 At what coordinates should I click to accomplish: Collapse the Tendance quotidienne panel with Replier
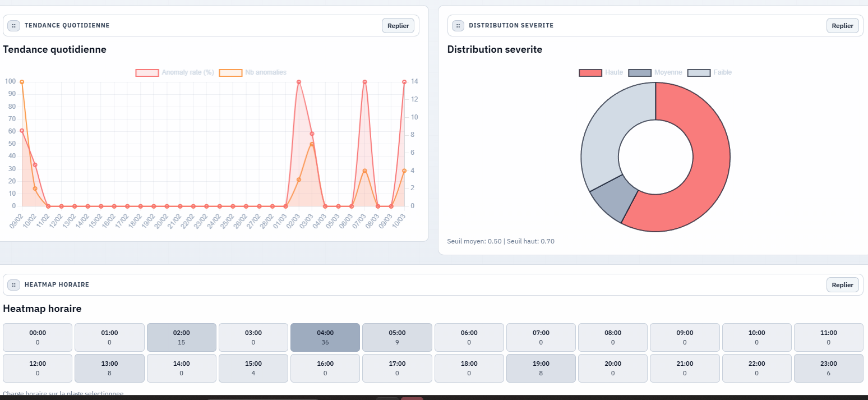coord(398,26)
